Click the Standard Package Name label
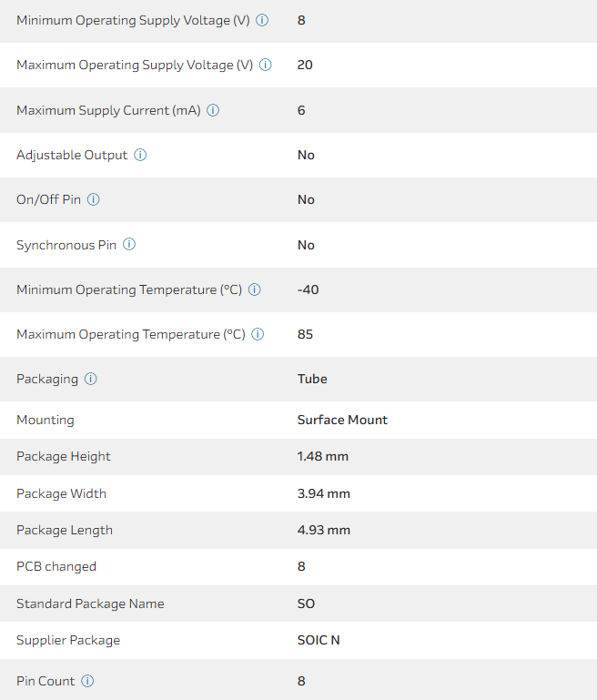The image size is (597, 700). tap(90, 604)
